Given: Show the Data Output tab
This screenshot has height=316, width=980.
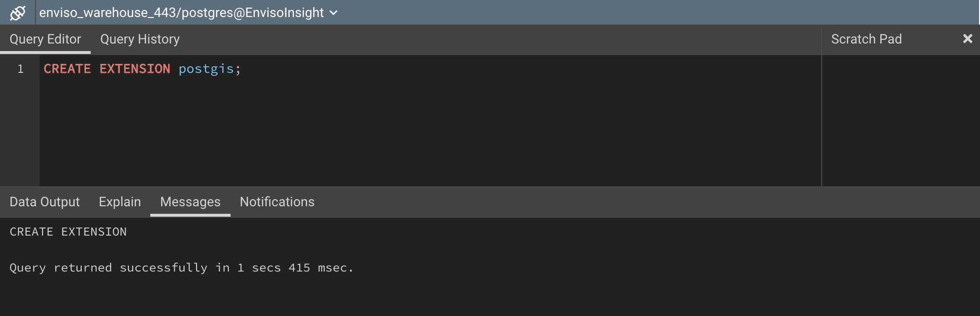Looking at the screenshot, I should [44, 202].
